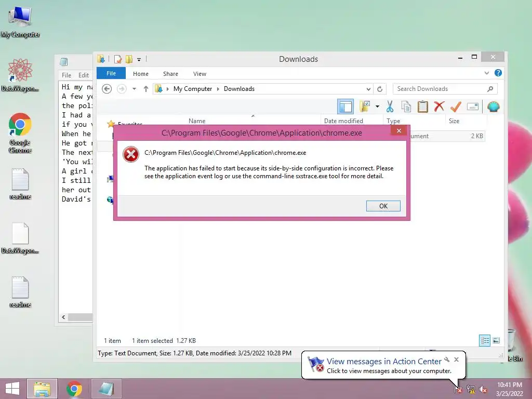Screen dimensions: 532x399
Task: Click Downloads in the address breadcrumb
Action: click(x=239, y=89)
